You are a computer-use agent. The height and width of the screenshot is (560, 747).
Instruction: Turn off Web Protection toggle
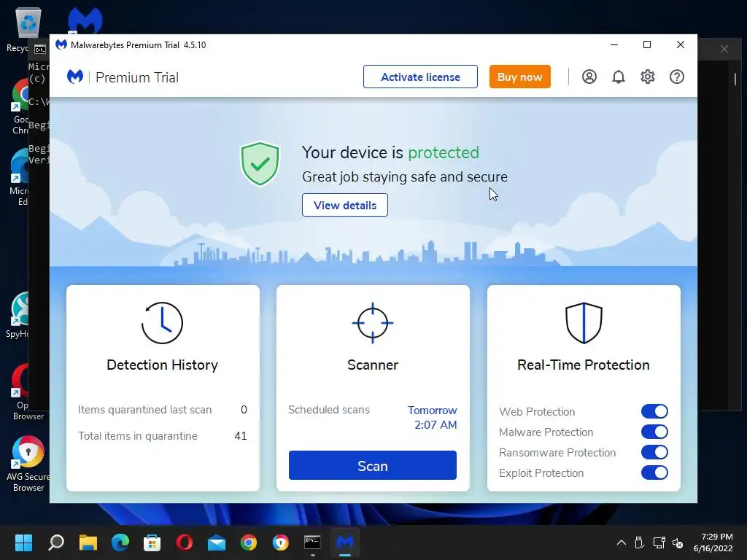[x=654, y=411]
